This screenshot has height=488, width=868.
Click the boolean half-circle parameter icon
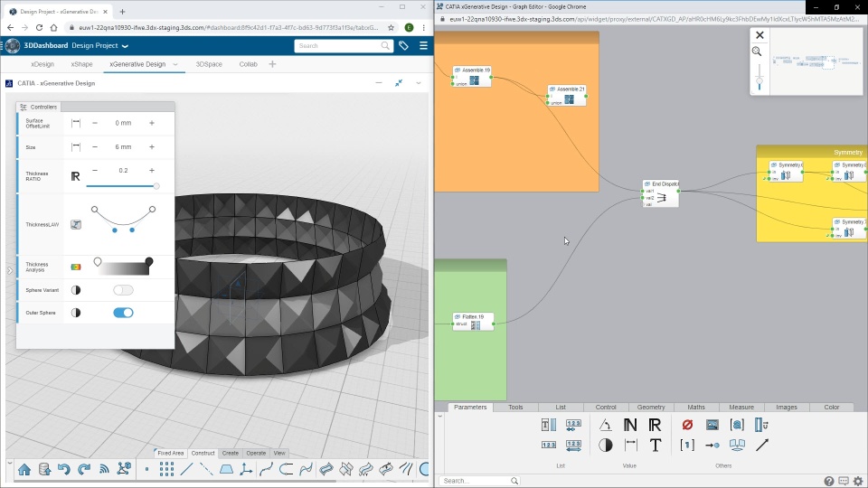pos(606,445)
